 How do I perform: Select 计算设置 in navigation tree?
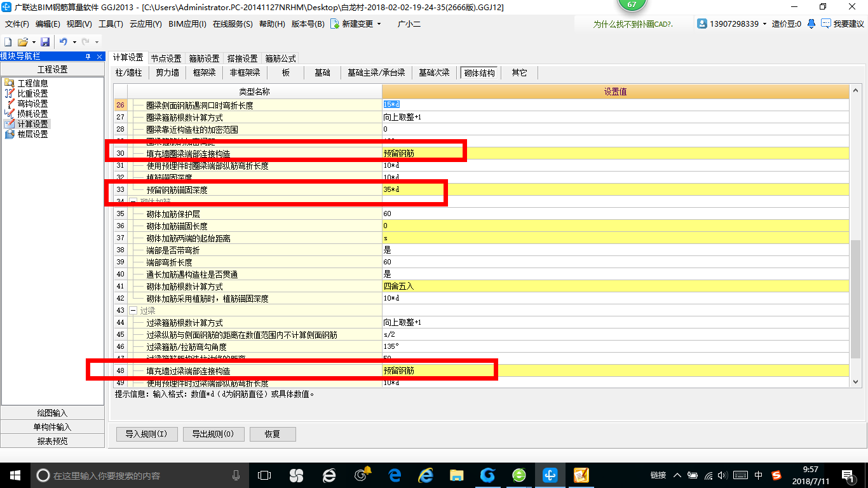(x=32, y=124)
